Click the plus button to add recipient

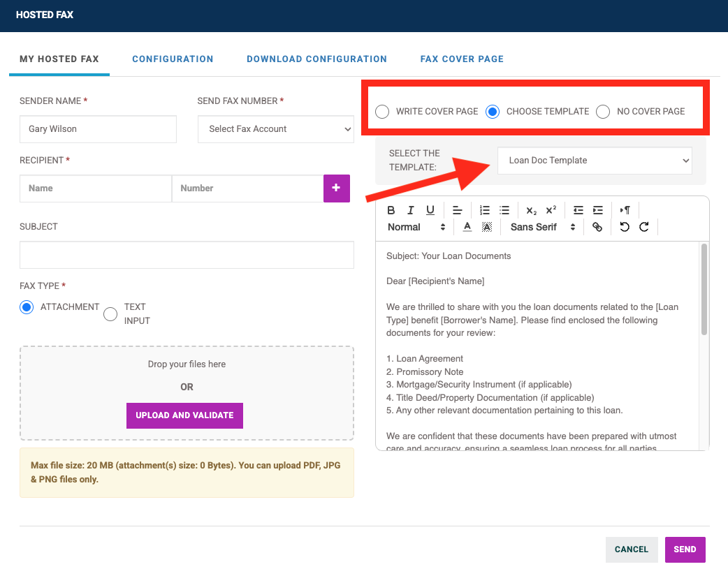tap(336, 188)
